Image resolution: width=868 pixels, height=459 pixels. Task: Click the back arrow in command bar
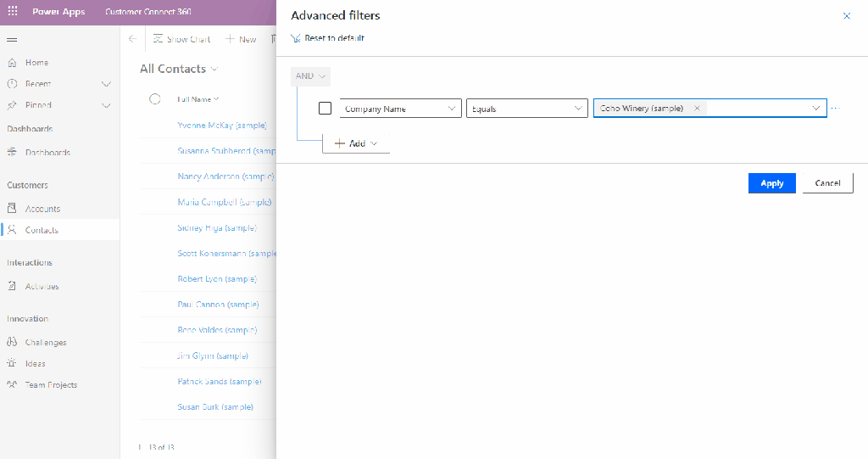132,39
